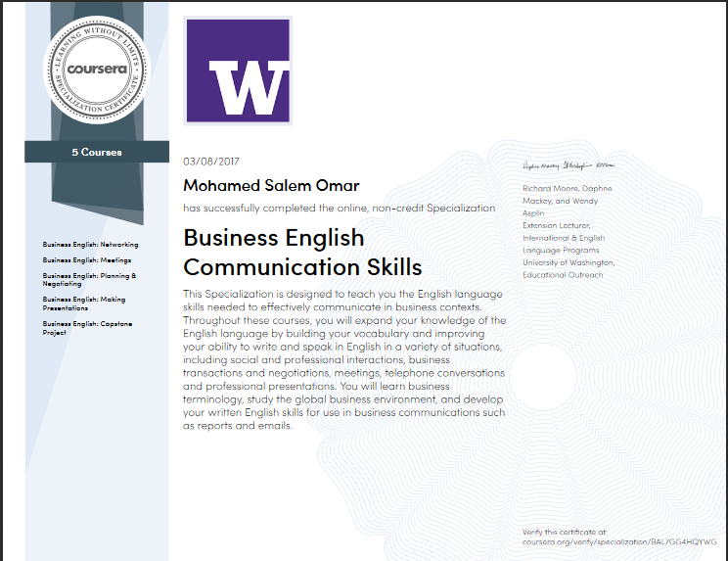Select course 'Business English: Making Presentations'
Screen dimensions: 728x561
(84, 304)
